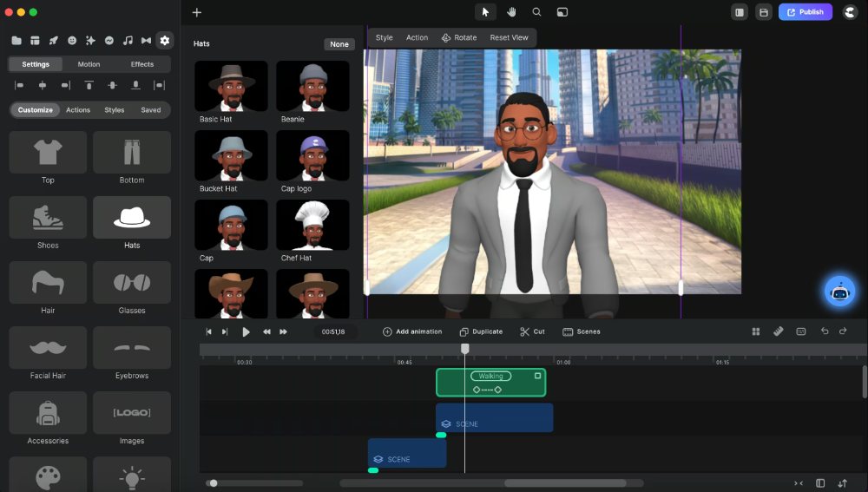This screenshot has height=492, width=868.
Task: Open the templates layout icon
Action: point(35,41)
